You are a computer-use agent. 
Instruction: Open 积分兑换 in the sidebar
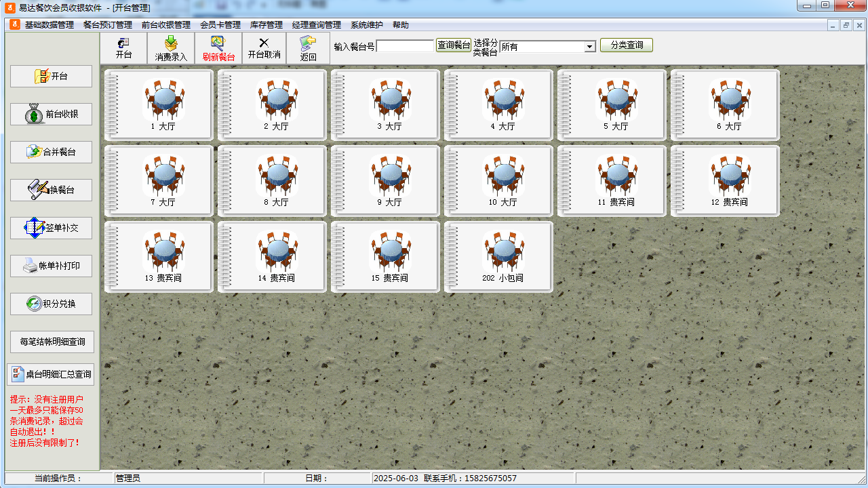(x=51, y=304)
